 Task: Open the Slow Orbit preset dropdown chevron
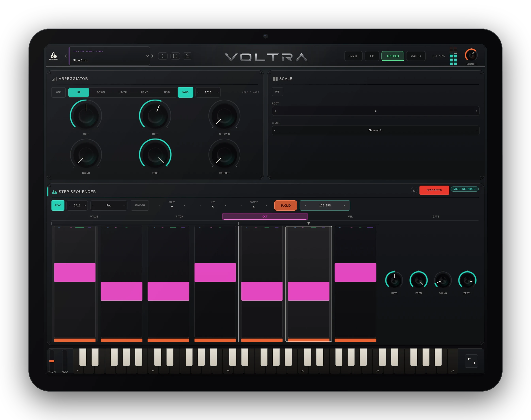147,56
